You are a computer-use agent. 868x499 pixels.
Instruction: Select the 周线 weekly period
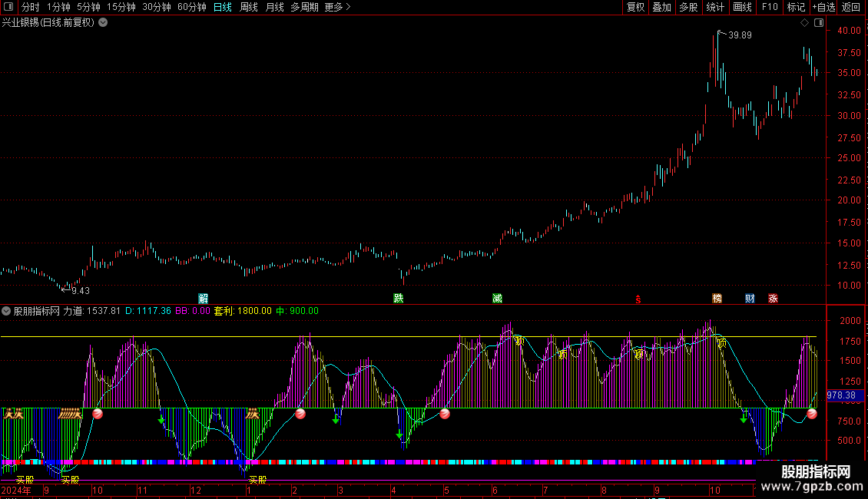[249, 7]
